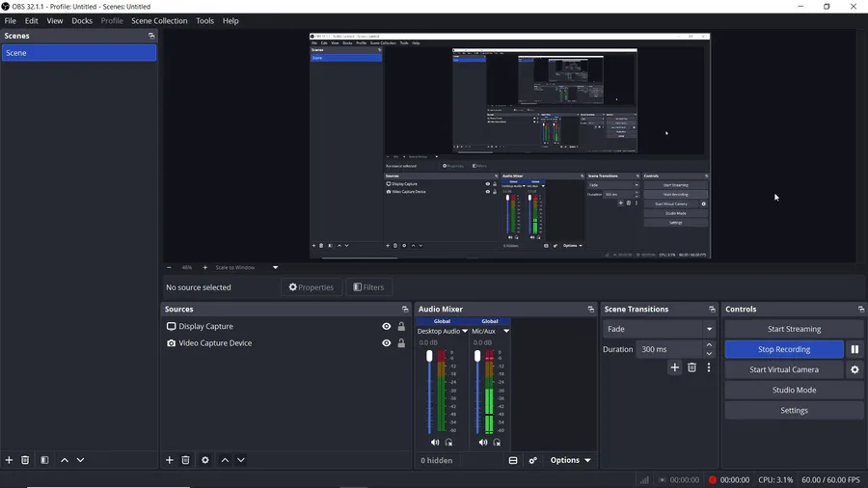Select the Display Capture source row

tap(286, 326)
